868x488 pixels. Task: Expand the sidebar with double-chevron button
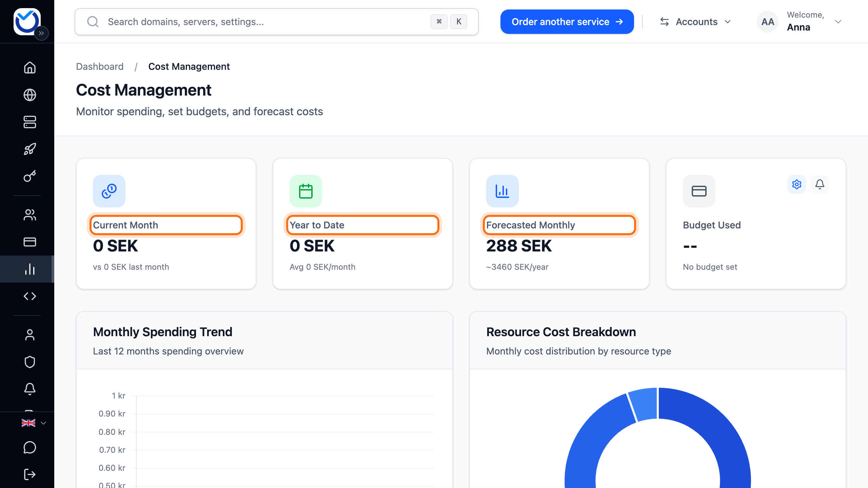(41, 33)
